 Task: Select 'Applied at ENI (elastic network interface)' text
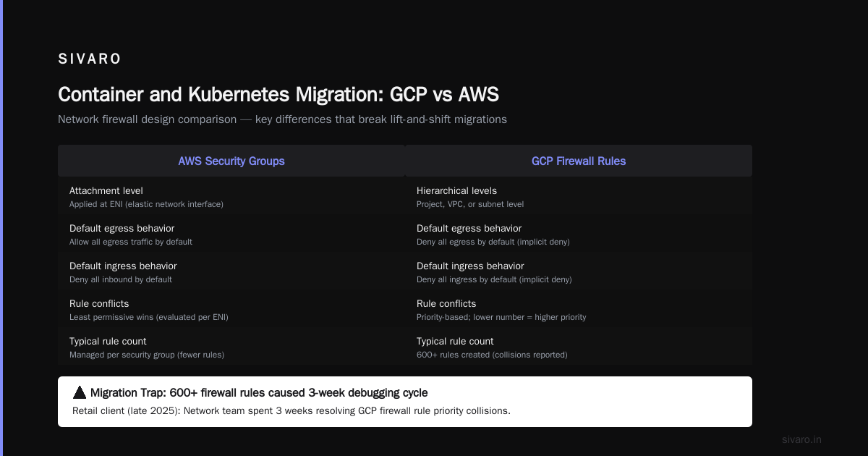pyautogui.click(x=146, y=204)
